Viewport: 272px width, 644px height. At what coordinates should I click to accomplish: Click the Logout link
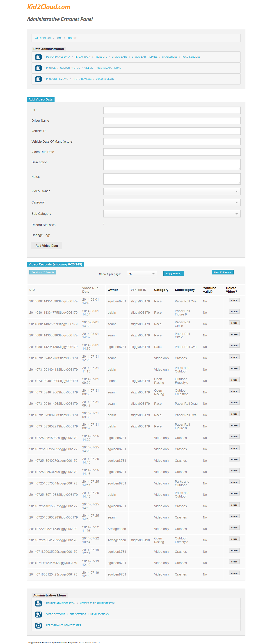tap(71, 38)
